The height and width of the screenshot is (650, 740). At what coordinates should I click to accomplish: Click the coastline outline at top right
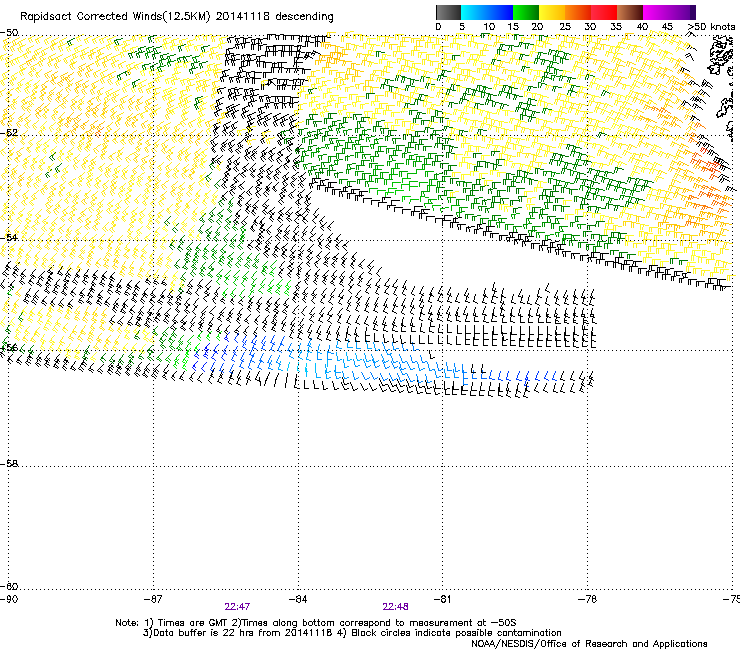pos(720,56)
